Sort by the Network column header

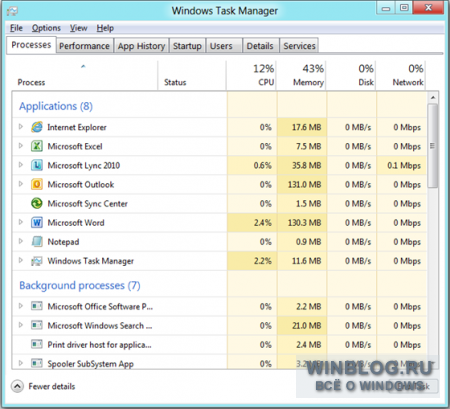coord(401,75)
